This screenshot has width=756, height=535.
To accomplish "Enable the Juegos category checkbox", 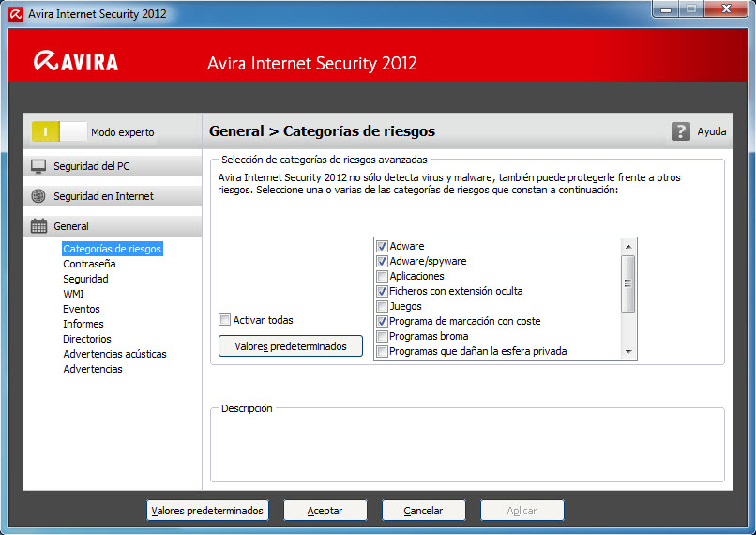I will pos(382,306).
